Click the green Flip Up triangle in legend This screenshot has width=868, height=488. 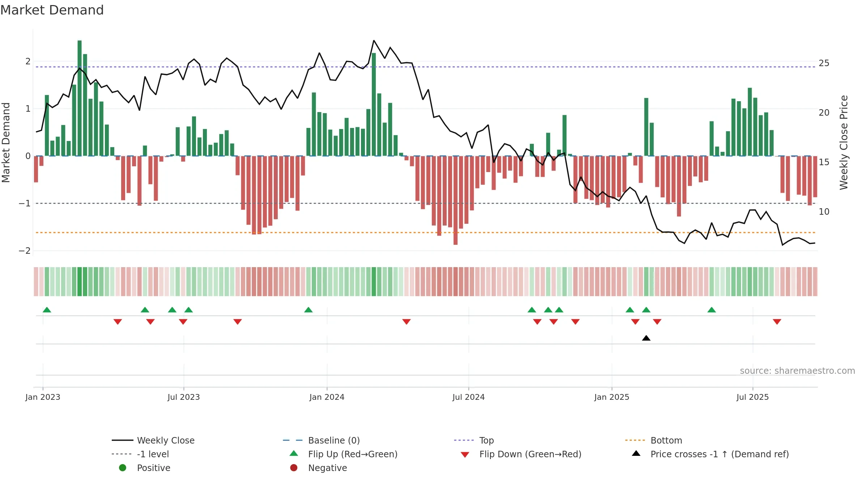[294, 453]
